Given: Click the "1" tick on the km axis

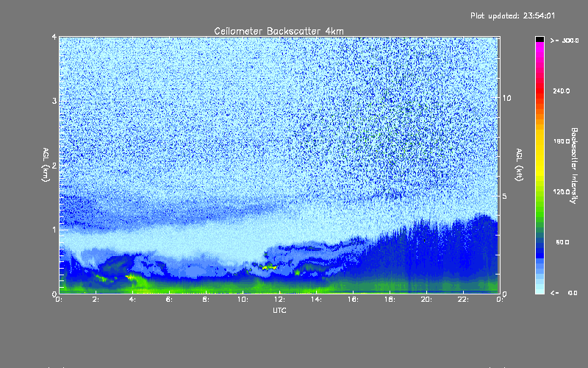Looking at the screenshot, I should click(x=54, y=230).
